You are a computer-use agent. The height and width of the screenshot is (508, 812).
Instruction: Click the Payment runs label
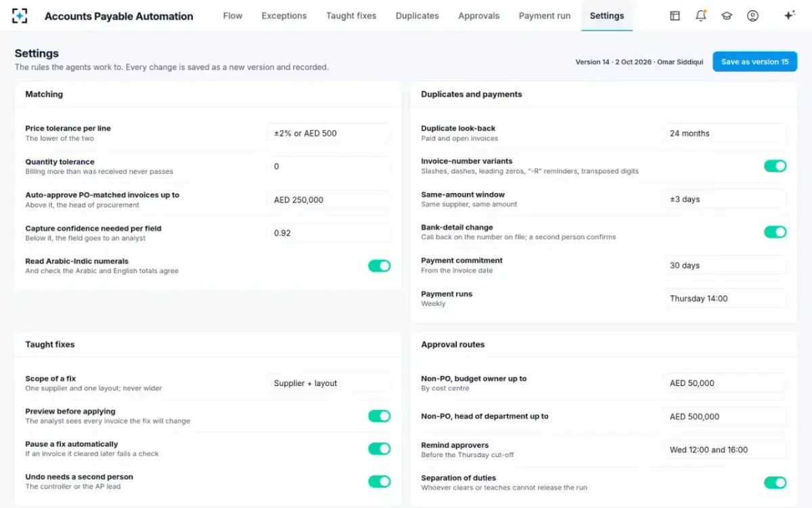tap(447, 294)
